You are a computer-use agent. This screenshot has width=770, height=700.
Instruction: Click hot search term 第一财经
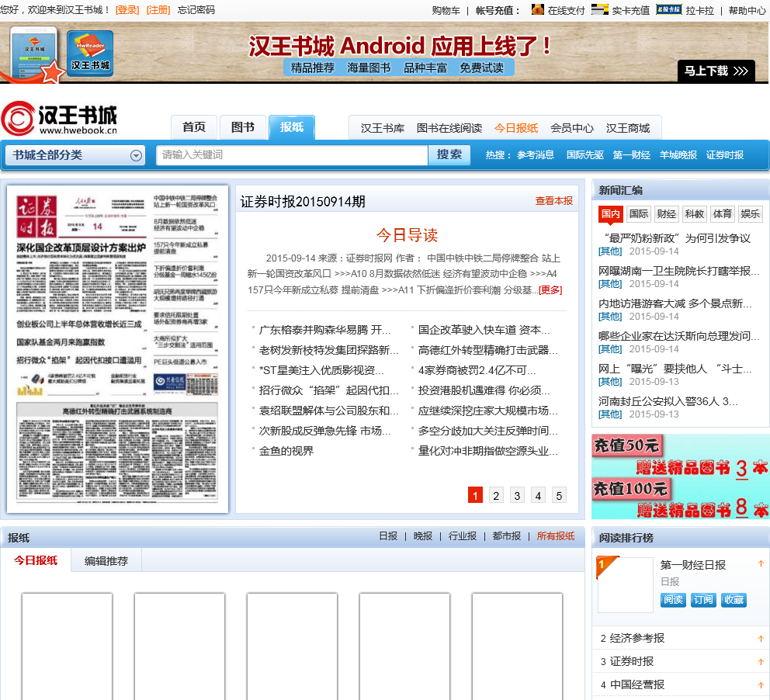tap(632, 154)
